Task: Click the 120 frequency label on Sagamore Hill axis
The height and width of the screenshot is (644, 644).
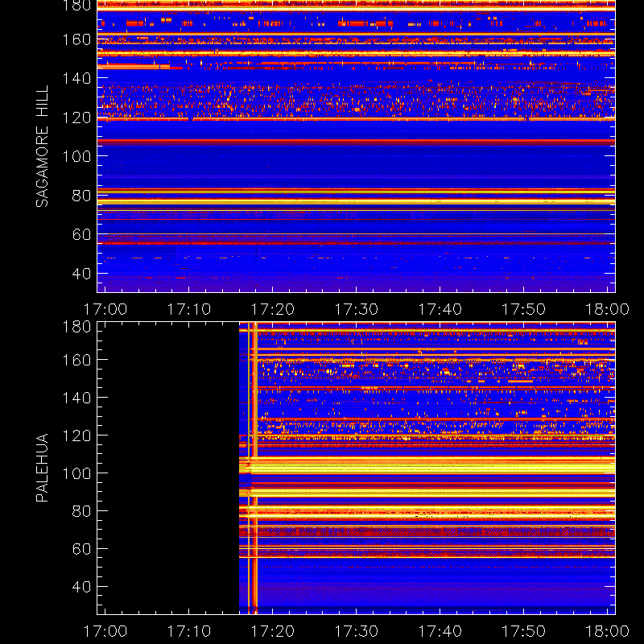Action: (x=76, y=118)
